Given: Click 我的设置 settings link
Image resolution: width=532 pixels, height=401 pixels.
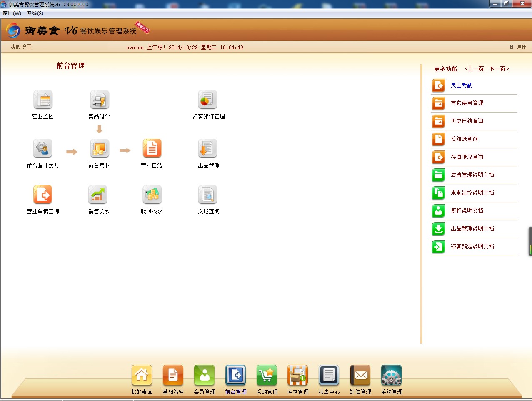Looking at the screenshot, I should [x=21, y=47].
